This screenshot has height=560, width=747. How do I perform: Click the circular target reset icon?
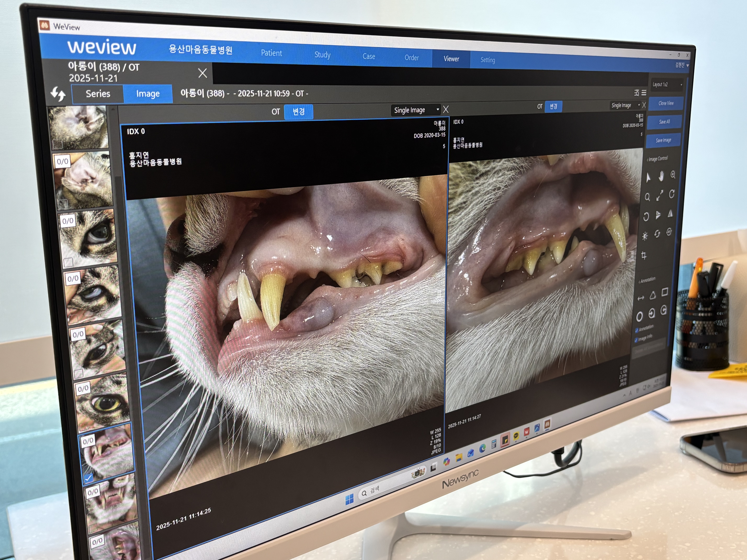tap(669, 232)
